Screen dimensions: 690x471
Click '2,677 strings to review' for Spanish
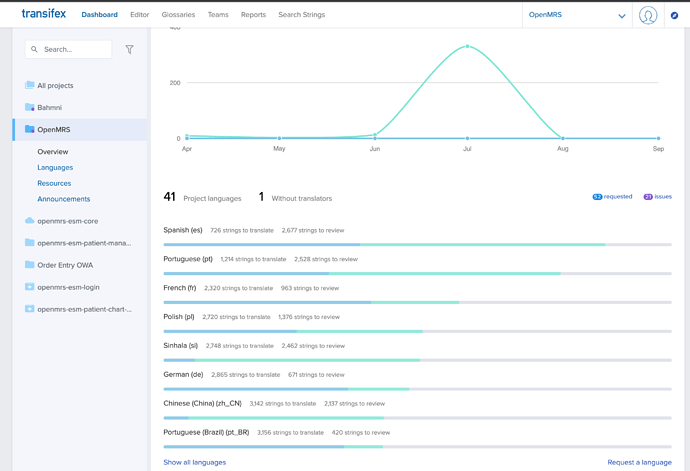(x=313, y=230)
